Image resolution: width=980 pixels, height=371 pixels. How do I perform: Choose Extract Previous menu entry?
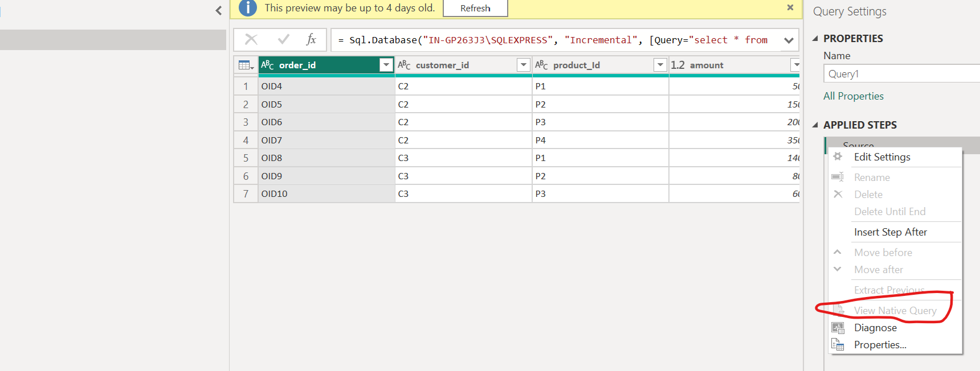(889, 290)
